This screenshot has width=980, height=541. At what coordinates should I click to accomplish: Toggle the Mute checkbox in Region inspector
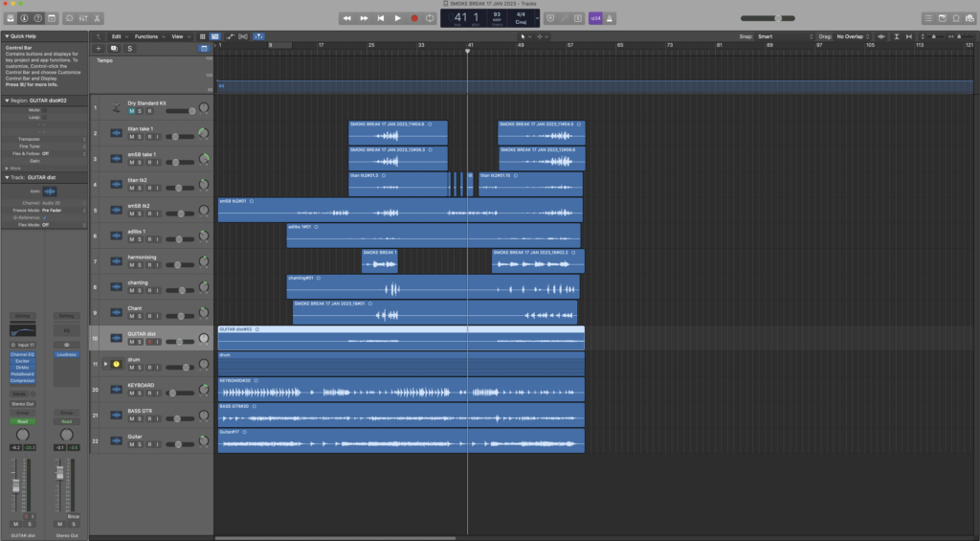pos(44,110)
